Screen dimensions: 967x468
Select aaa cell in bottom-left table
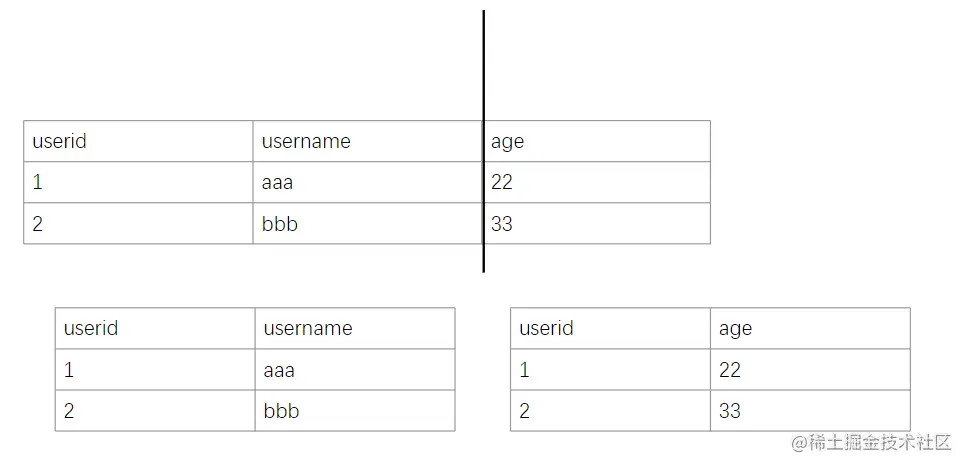point(279,370)
